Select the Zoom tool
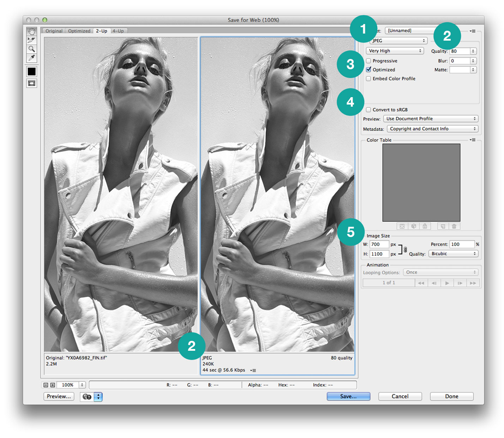Viewport: 504px width, 438px height. (31, 49)
